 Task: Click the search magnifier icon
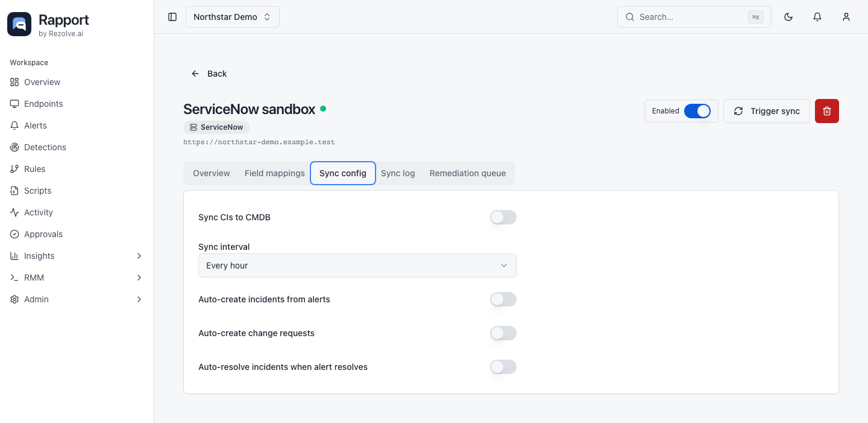[x=630, y=17]
